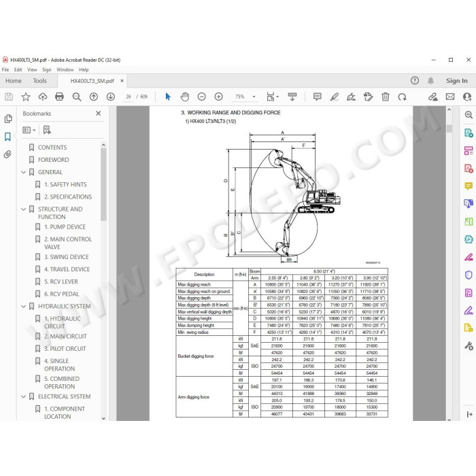Open the right-pane More Tools wrench
This screenshot has width=476, height=476.
coord(469,346)
